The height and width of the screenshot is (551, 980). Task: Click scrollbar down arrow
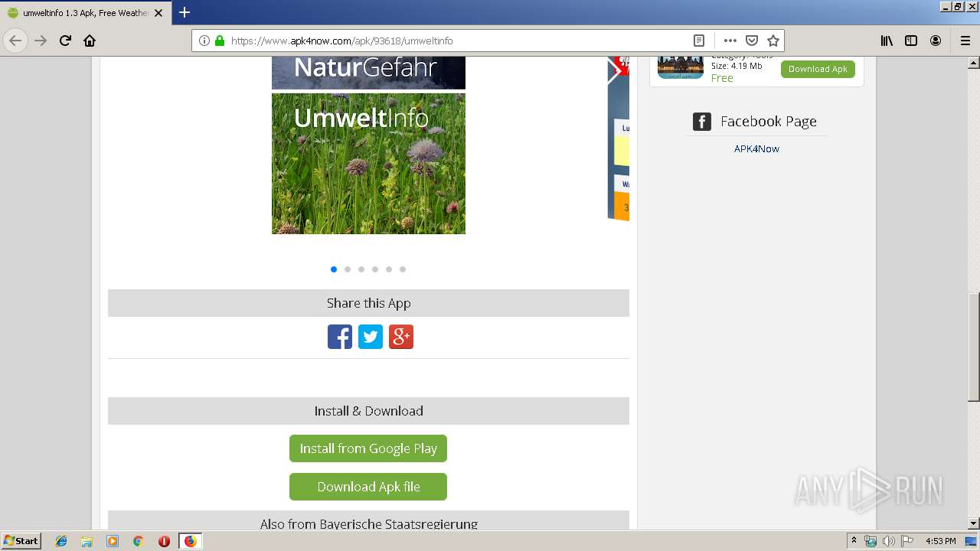pos(974,523)
